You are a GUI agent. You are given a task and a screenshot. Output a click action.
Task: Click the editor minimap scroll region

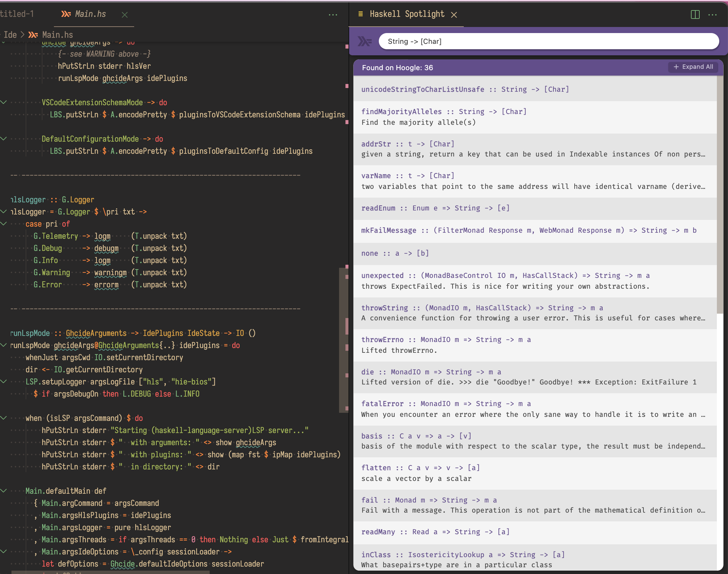pos(344,340)
